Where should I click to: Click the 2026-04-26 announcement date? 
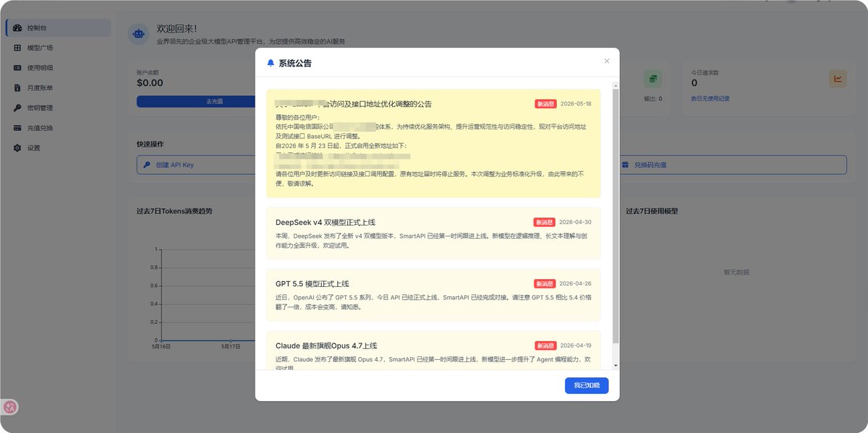click(576, 283)
